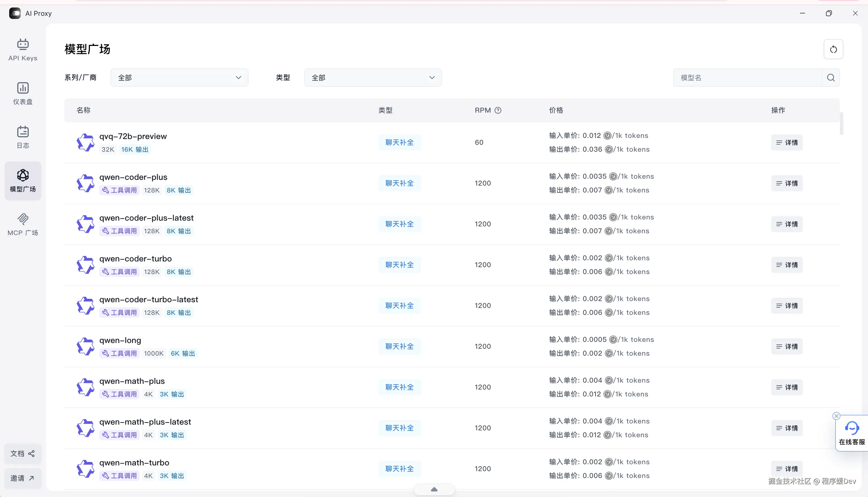
Task: Click the 模型名 search input field
Action: pos(747,78)
